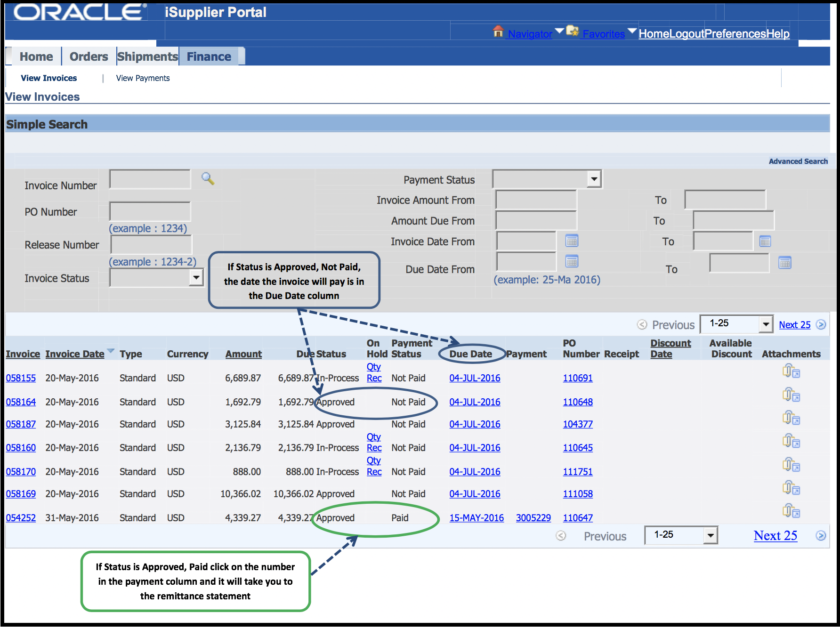
Task: Click the Navigator home icon
Action: (x=498, y=32)
